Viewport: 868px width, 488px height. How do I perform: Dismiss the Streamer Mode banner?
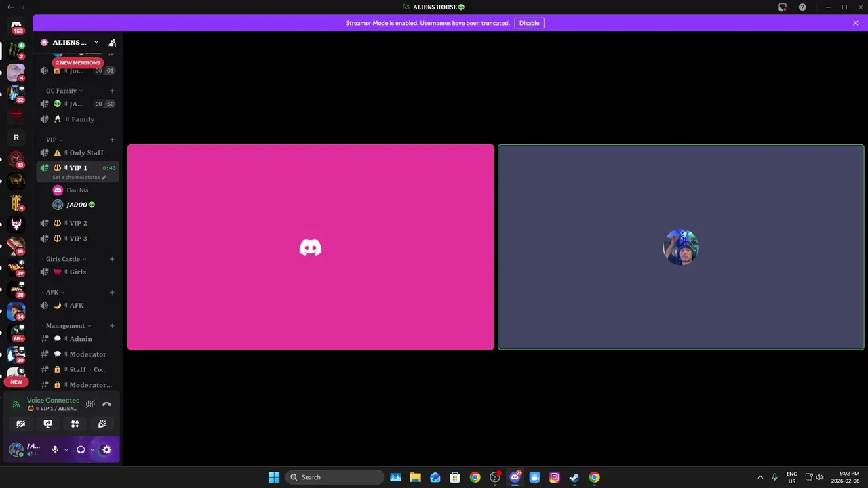tap(856, 23)
